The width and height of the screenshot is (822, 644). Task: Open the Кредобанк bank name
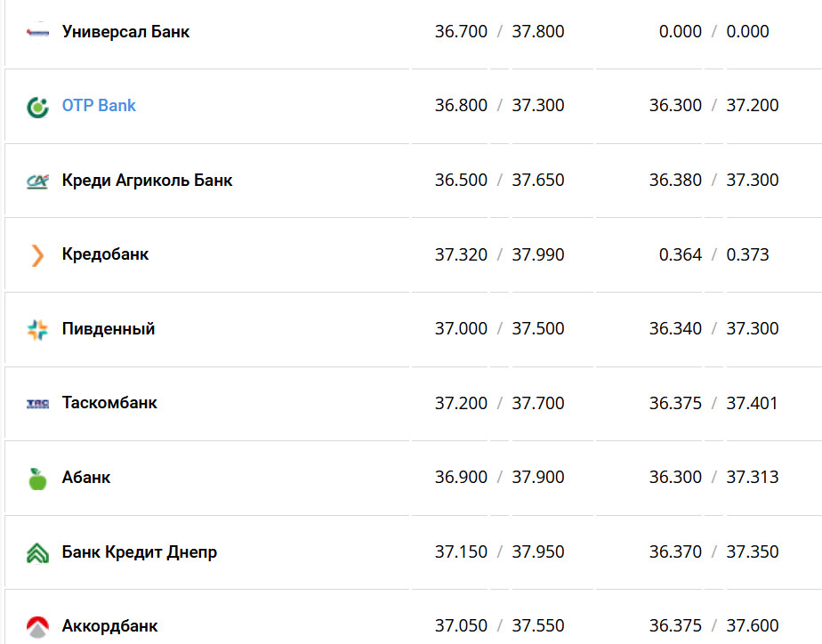tap(105, 254)
